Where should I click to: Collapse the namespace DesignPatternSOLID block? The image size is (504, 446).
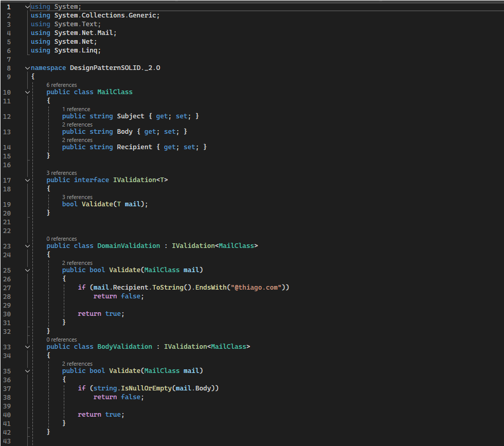click(27, 68)
